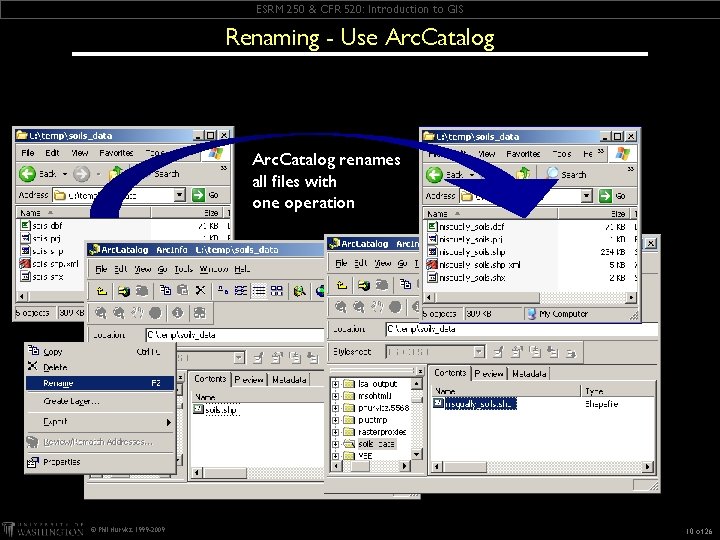
Task: Click Delete X icon in left ArcCatalog toolbar
Action: click(x=200, y=290)
